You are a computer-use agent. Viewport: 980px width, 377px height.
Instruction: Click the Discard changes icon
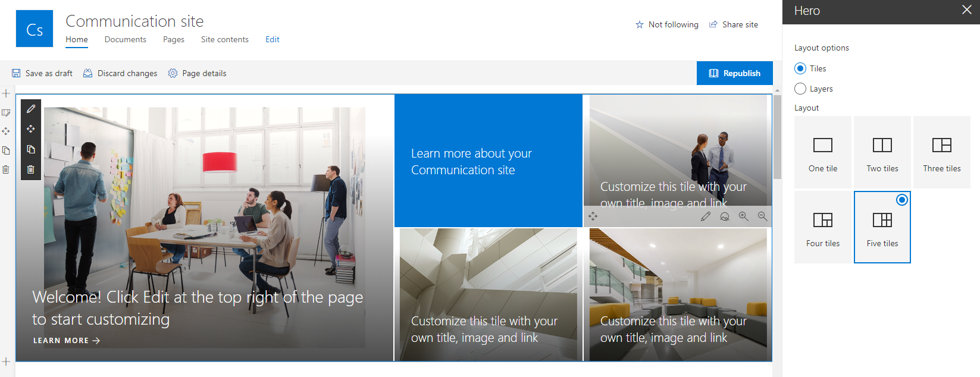click(87, 73)
